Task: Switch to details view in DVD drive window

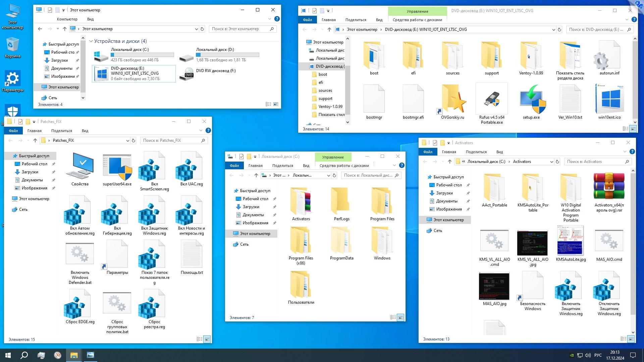Action: click(x=625, y=129)
